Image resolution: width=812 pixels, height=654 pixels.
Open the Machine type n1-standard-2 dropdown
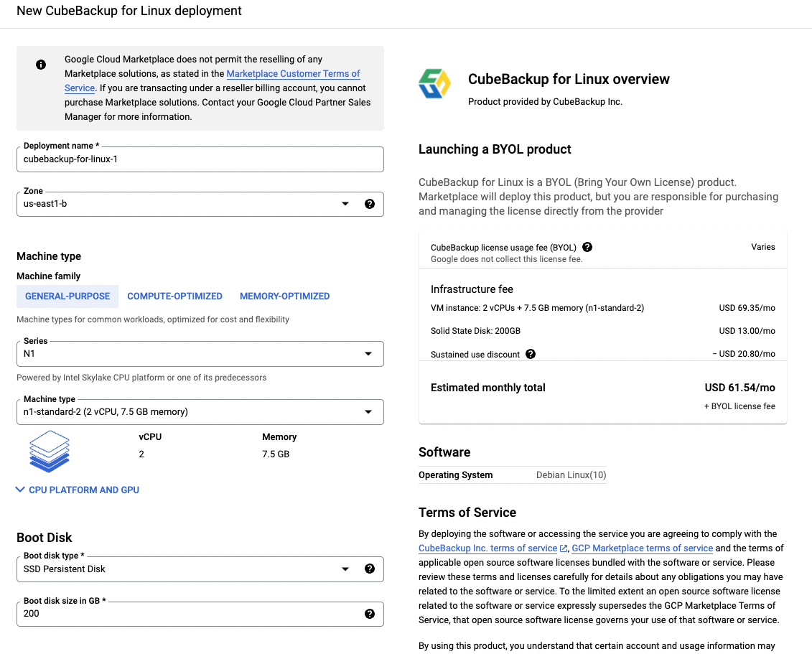[200, 412]
